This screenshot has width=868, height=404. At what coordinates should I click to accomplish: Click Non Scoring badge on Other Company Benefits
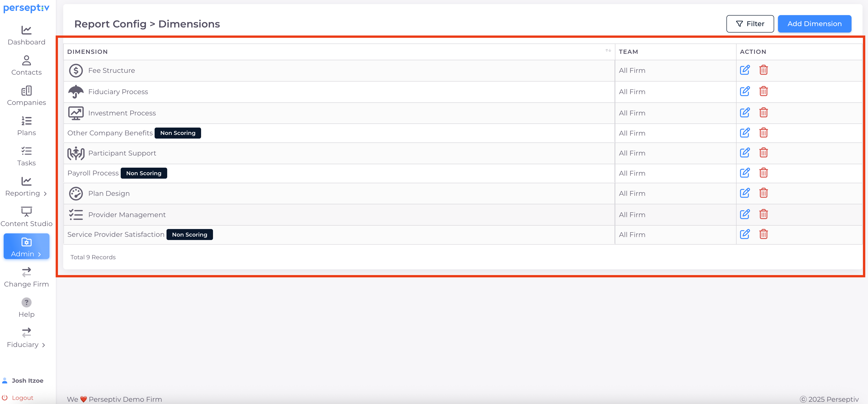click(177, 133)
